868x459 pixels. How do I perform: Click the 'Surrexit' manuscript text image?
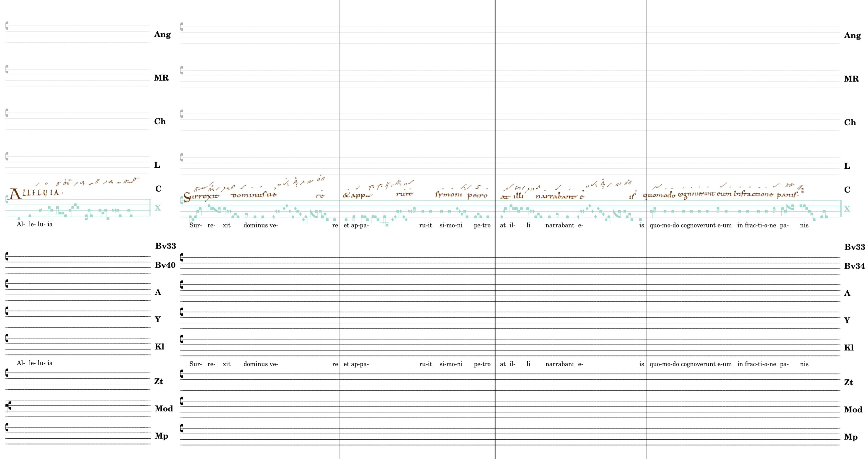201,196
